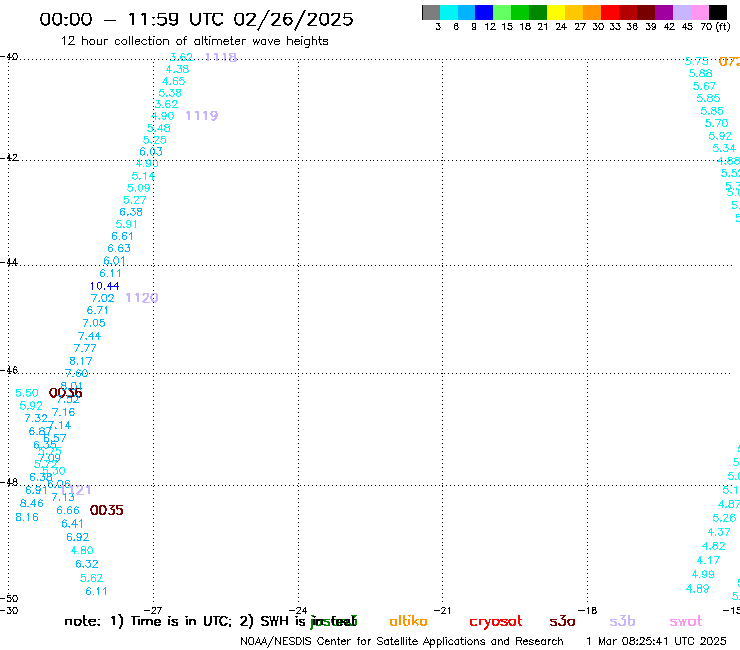Click the orange altika satellite label
The height and width of the screenshot is (650, 740).
408,621
